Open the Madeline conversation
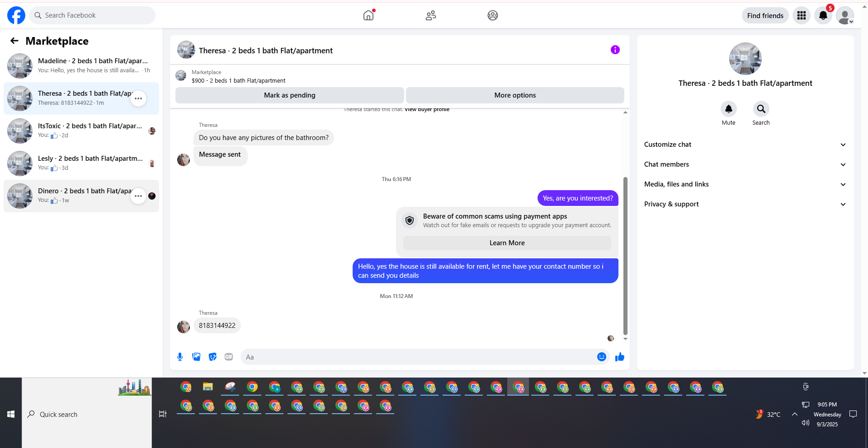The image size is (868, 448). click(81, 66)
